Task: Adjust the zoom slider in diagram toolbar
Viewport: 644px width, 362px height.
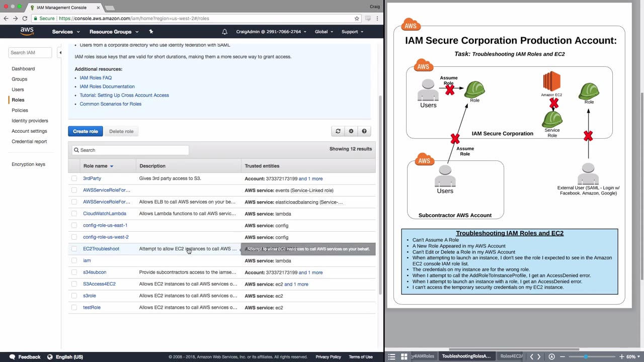Action: tap(586, 356)
